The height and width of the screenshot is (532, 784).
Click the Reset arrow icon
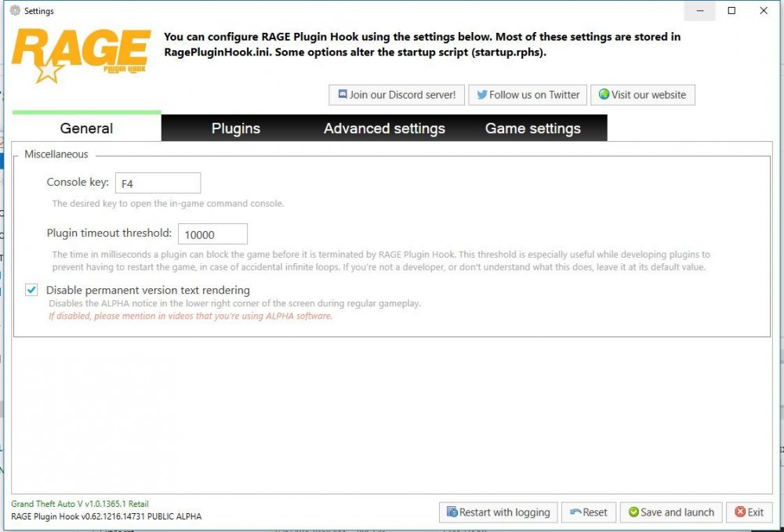pyautogui.click(x=575, y=512)
